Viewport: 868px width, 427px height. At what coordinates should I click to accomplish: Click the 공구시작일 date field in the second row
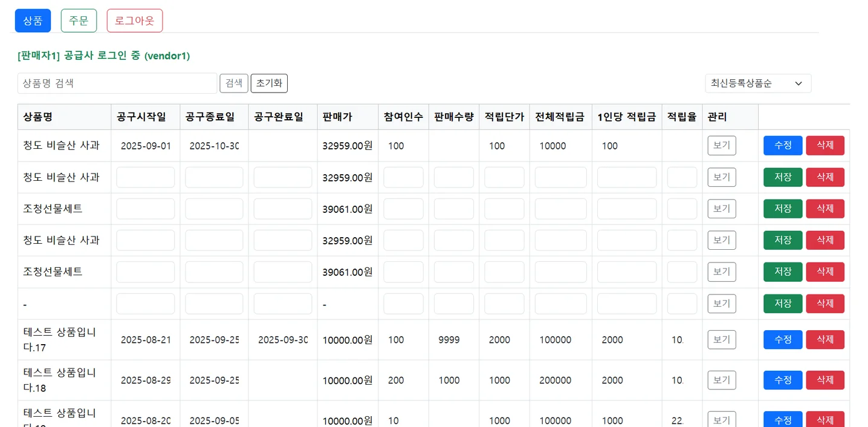coord(145,177)
